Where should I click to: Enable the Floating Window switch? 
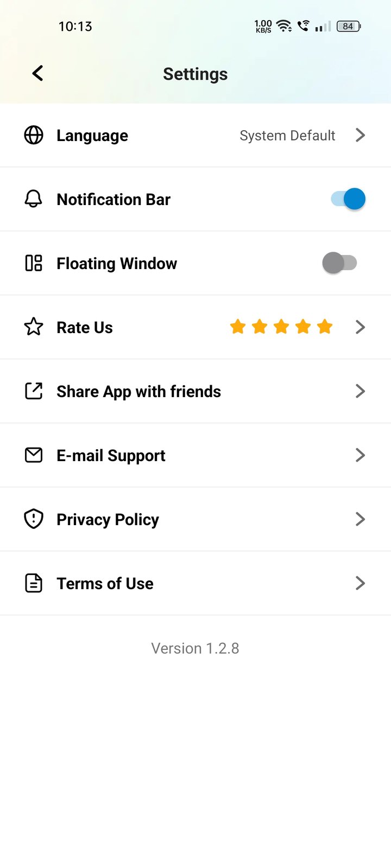pos(339,263)
